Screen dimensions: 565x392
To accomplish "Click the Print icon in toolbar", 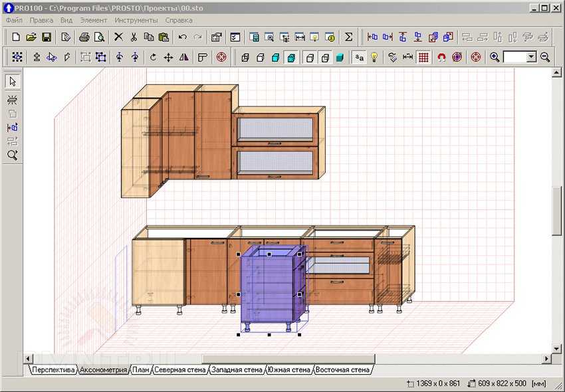I will point(84,37).
